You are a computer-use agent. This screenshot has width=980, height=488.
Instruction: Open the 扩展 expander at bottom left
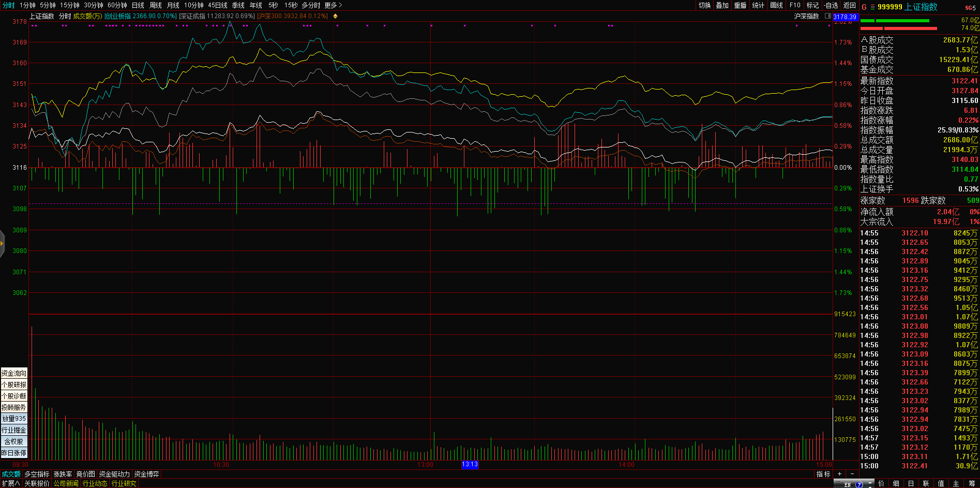point(10,483)
